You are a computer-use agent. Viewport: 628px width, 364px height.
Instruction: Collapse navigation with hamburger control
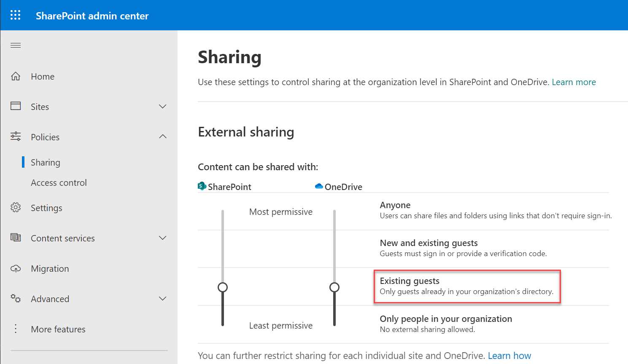point(15,45)
